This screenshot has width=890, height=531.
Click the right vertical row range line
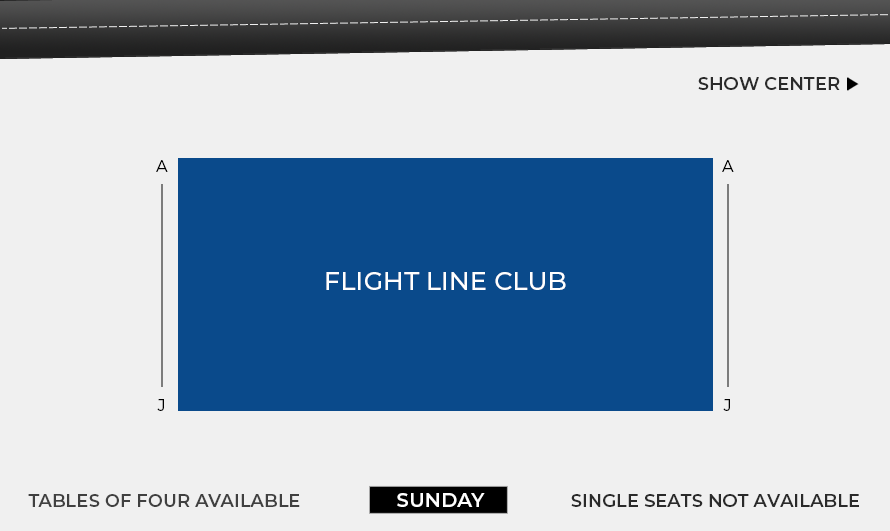coord(728,285)
